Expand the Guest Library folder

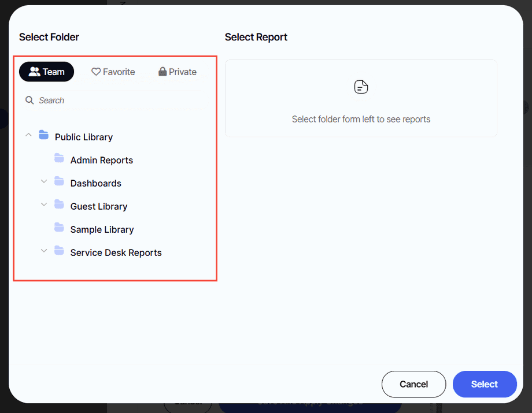coord(44,204)
